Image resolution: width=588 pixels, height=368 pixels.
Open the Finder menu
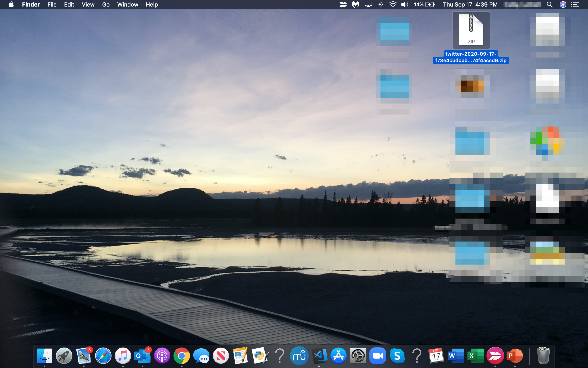pyautogui.click(x=31, y=5)
